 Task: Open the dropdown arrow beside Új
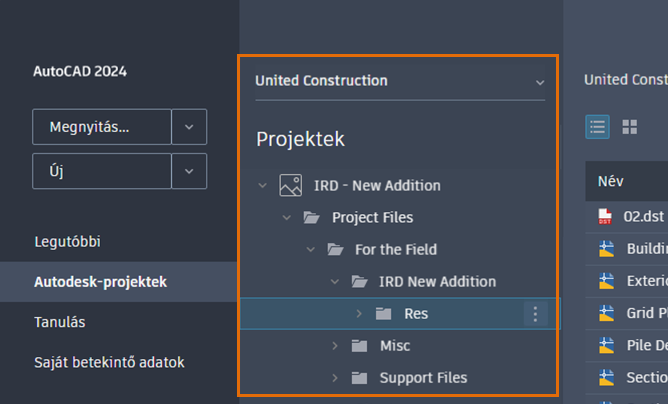[x=189, y=171]
